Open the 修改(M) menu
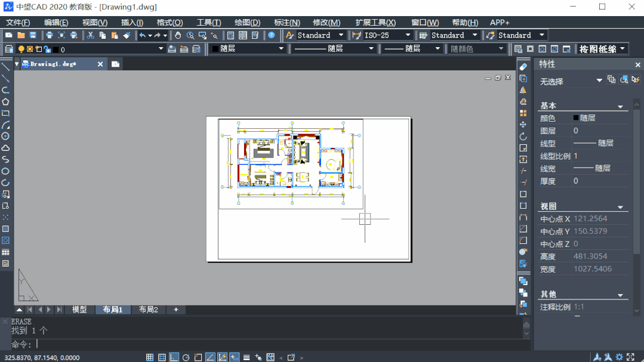Image resolution: width=644 pixels, height=362 pixels. (326, 23)
